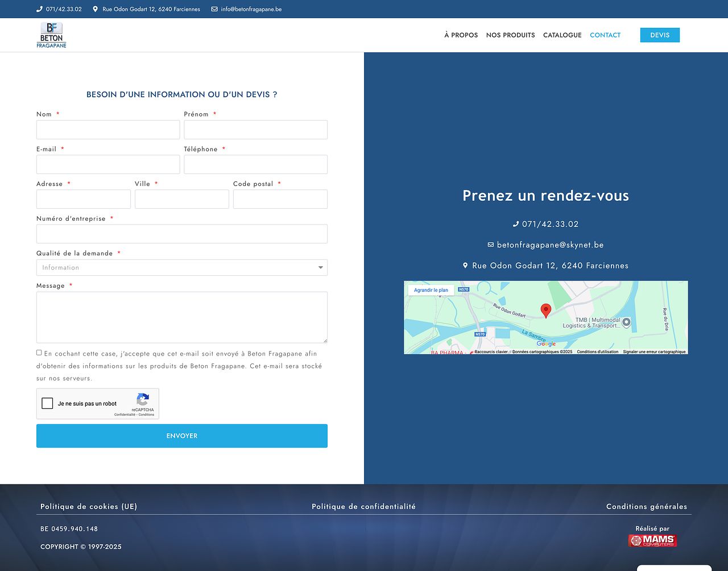The width and height of the screenshot is (728, 571).
Task: Click the TMB Multimodal Logistics place icon on the map
Action: tap(626, 322)
